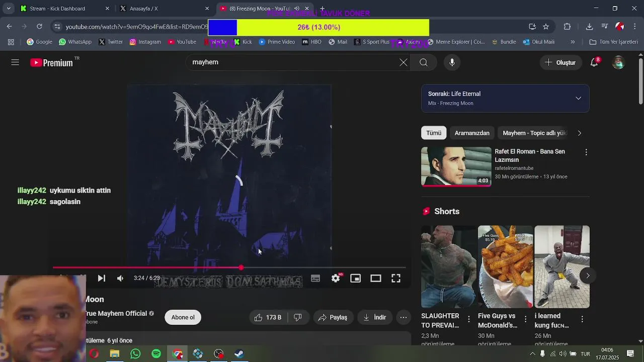Open Rafet El Roman video thumbnail
644x362 pixels.
456,166
